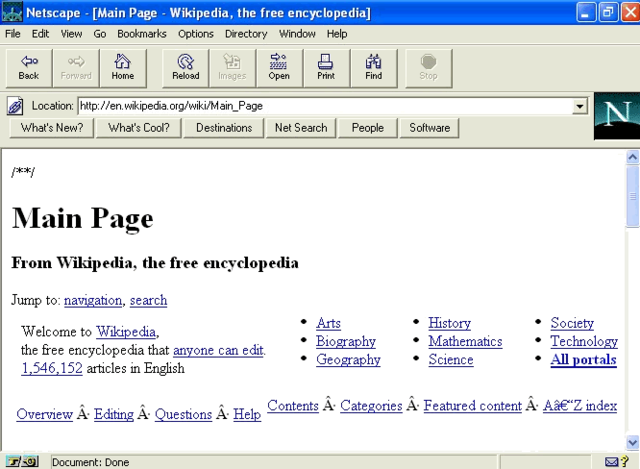Open the Directory menu

tap(246, 34)
